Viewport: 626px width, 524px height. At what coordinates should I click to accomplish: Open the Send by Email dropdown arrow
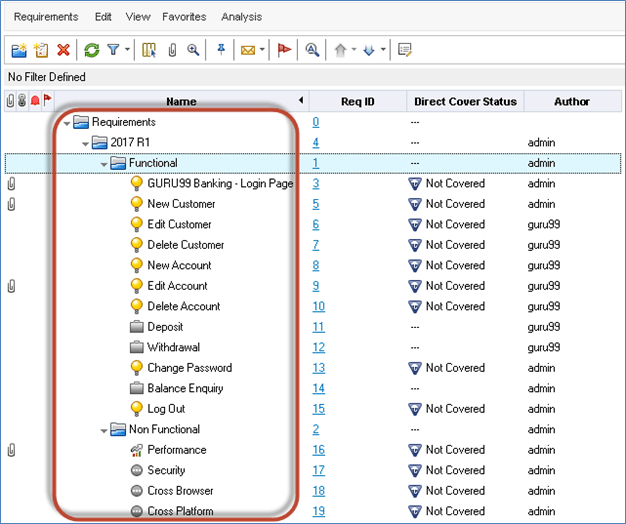click(262, 50)
